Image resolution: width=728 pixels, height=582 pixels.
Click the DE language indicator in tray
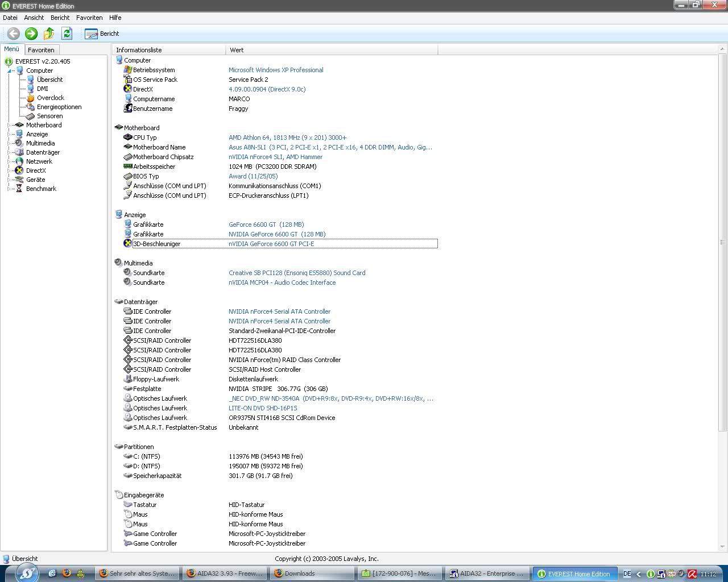pyautogui.click(x=627, y=574)
